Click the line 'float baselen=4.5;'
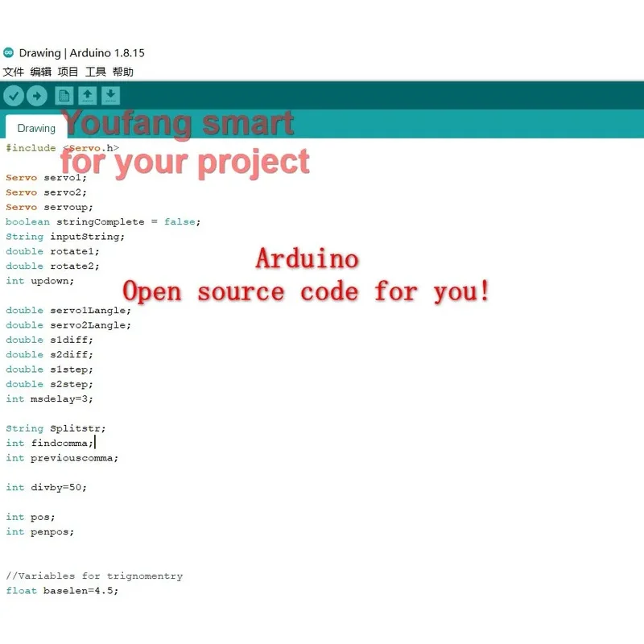644x644 pixels. click(62, 591)
